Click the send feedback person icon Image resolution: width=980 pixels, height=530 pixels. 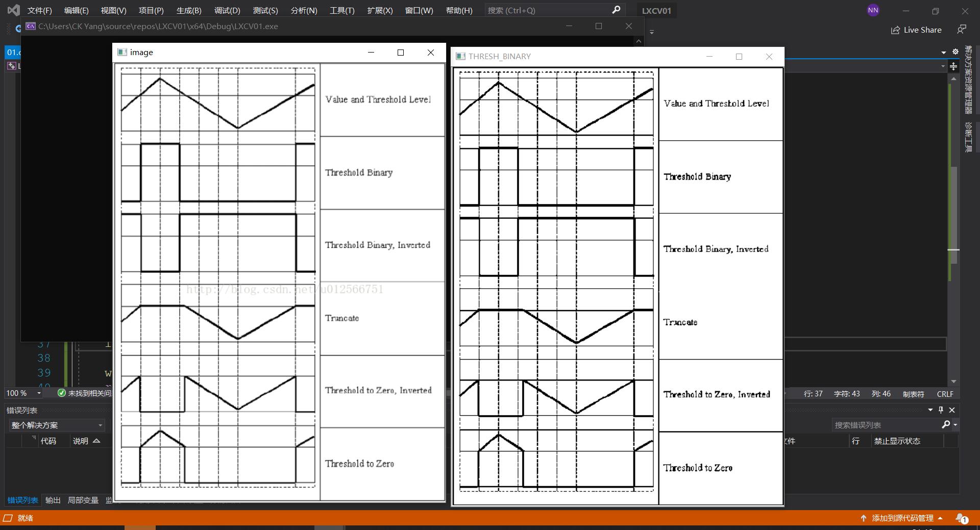tap(962, 30)
